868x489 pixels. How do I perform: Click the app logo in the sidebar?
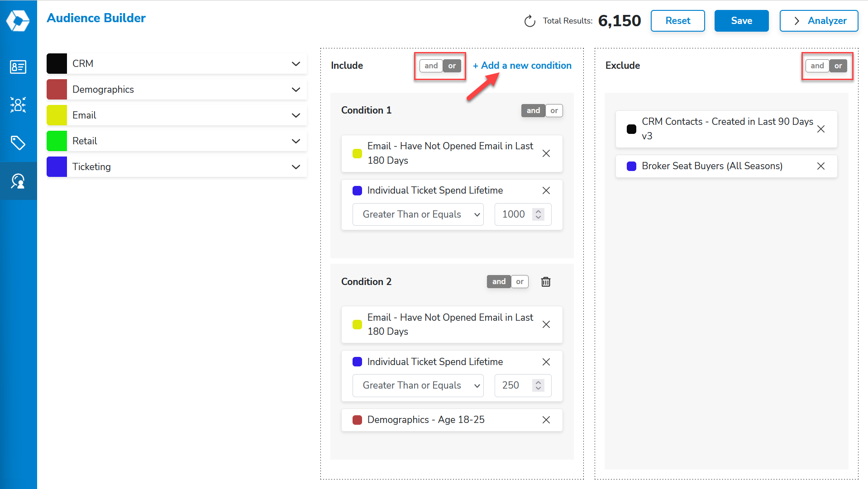click(x=18, y=20)
